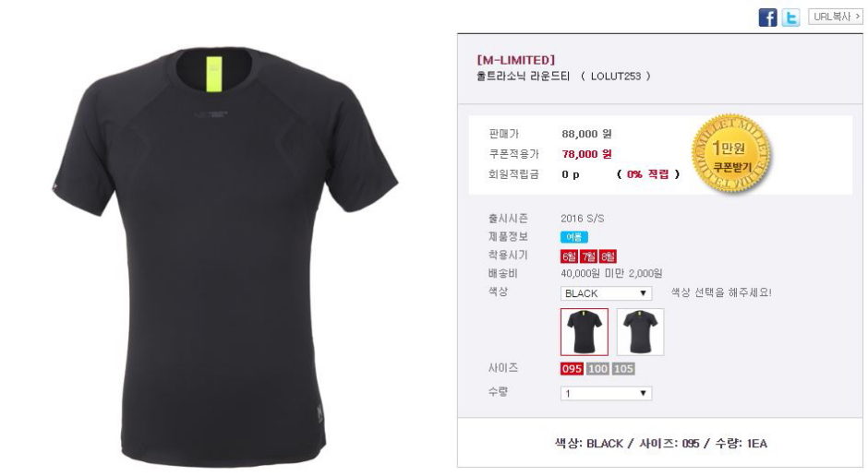Choose the second gray shirt color thumbnail
868x476 pixels.
(x=641, y=332)
